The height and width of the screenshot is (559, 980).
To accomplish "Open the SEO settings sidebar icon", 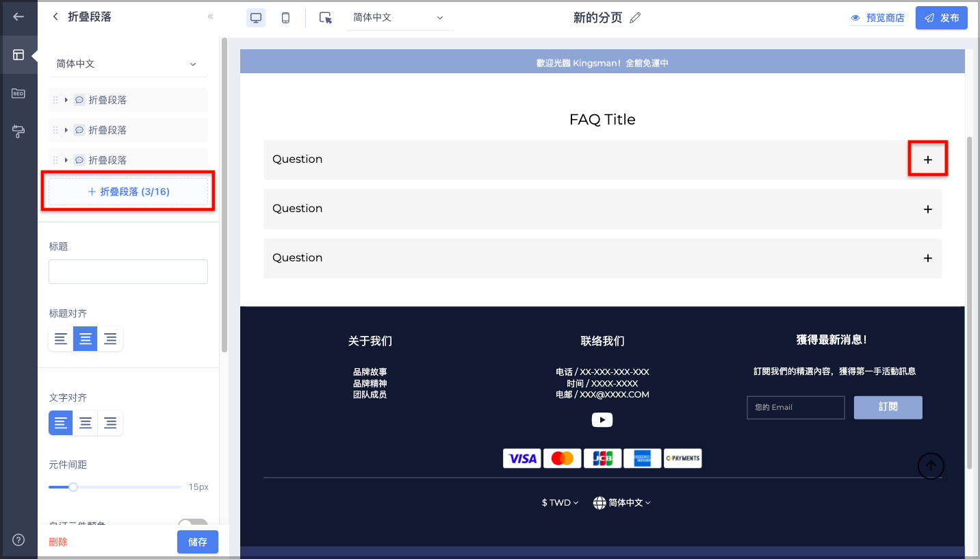I will click(x=18, y=93).
